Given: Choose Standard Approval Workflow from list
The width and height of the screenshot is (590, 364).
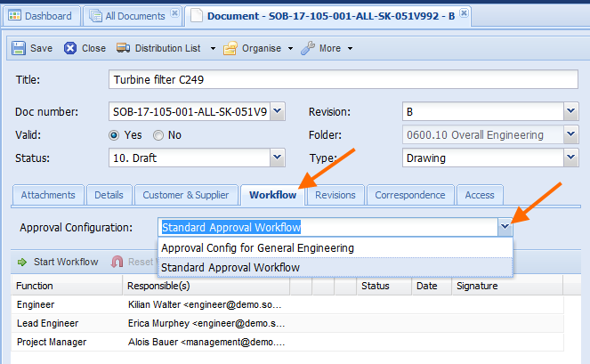Looking at the screenshot, I should pos(335,268).
